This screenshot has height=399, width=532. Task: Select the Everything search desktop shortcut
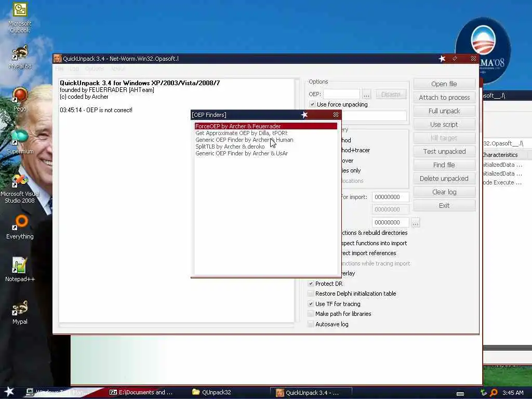click(x=20, y=227)
